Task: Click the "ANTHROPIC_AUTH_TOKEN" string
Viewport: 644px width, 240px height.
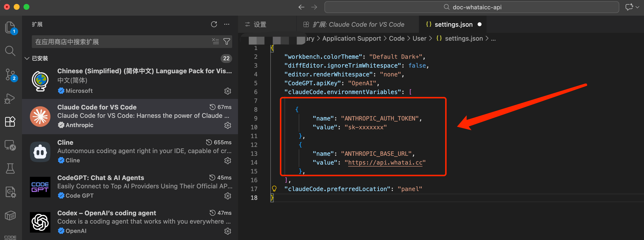Action: (x=380, y=119)
